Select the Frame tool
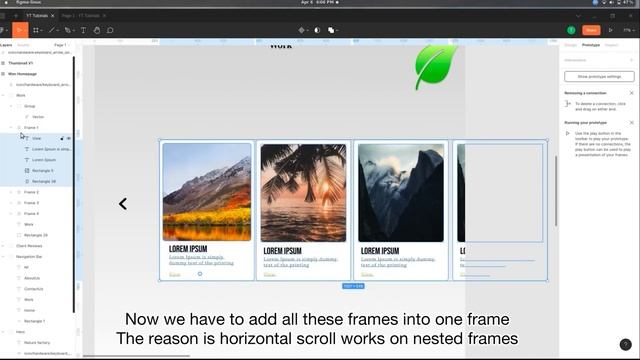This screenshot has height=360, width=640. tap(36, 30)
